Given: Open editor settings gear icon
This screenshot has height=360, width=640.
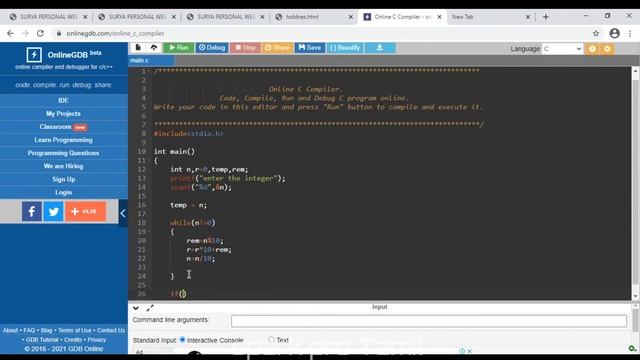Looking at the screenshot, I should [607, 49].
